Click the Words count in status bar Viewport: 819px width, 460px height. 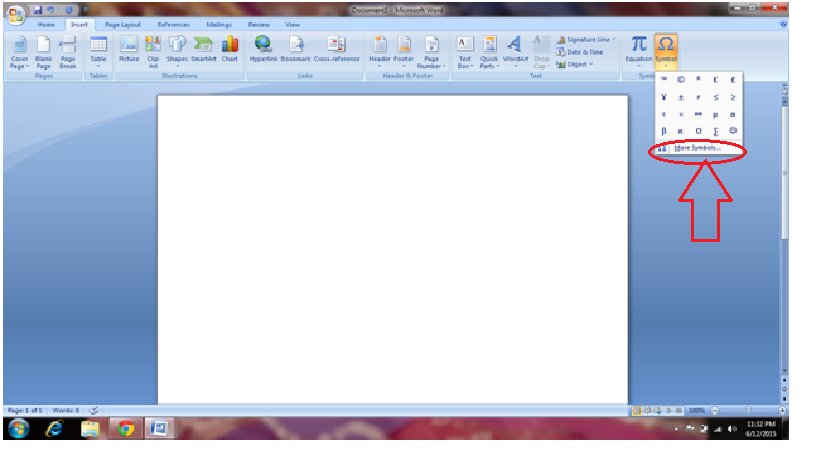tap(66, 410)
